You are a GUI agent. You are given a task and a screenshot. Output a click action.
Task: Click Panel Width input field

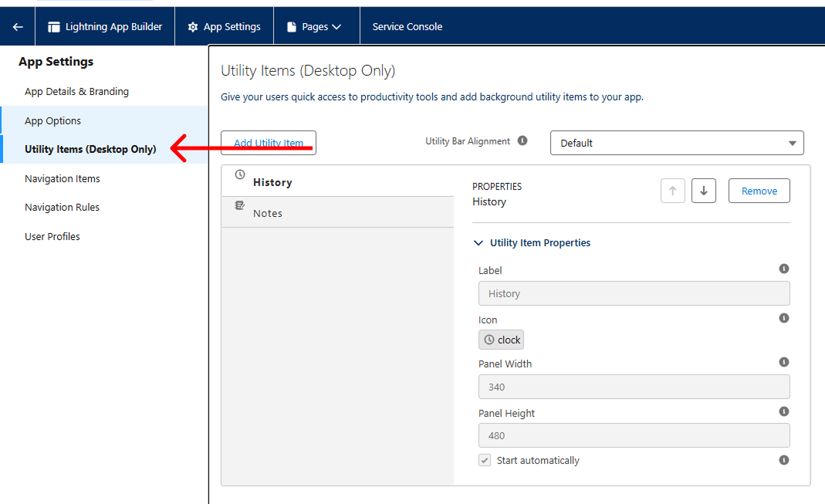point(634,387)
